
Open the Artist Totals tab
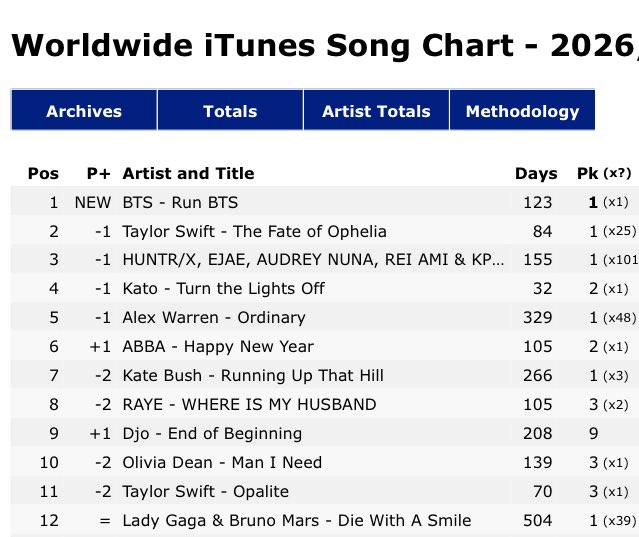pos(376,111)
